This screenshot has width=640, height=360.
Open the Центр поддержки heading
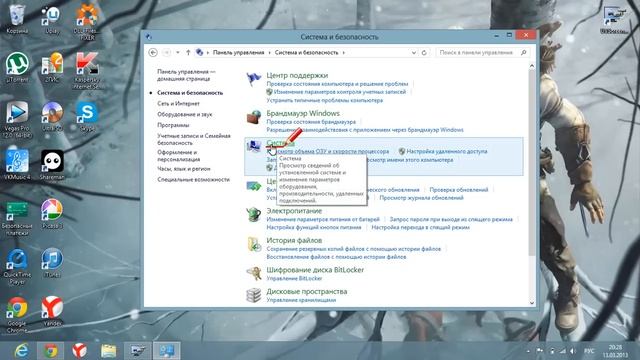pos(297,75)
